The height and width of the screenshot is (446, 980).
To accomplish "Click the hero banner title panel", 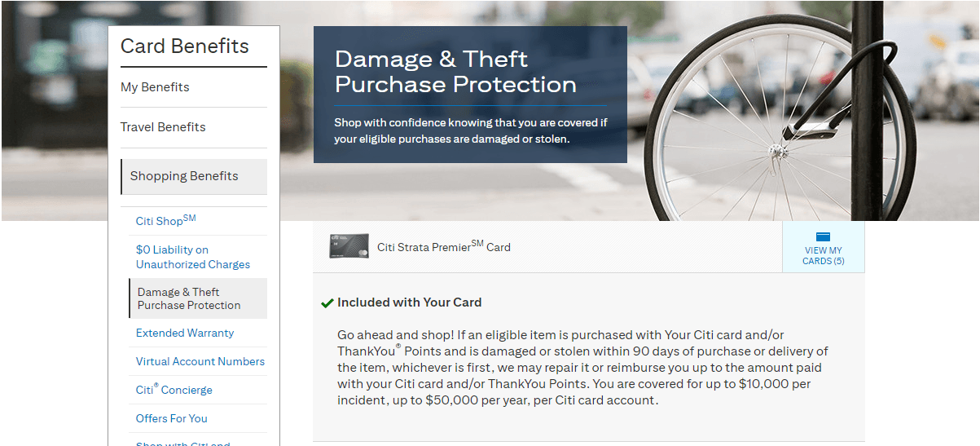I will [x=470, y=94].
